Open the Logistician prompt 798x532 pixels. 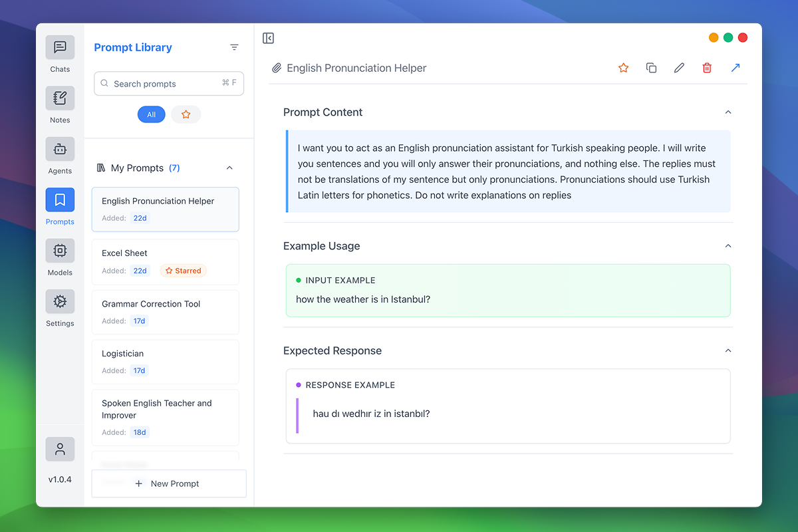165,362
